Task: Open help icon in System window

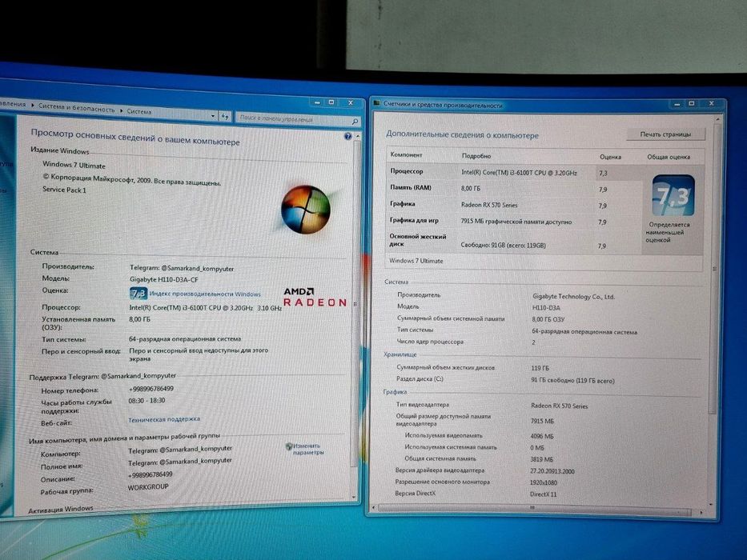Action: [347, 137]
